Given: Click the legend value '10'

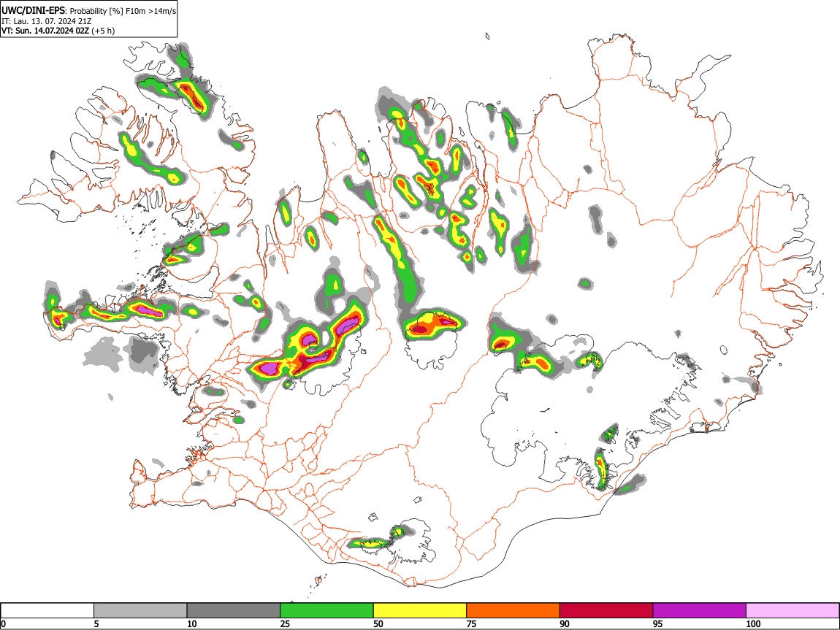Looking at the screenshot, I should (x=192, y=624).
